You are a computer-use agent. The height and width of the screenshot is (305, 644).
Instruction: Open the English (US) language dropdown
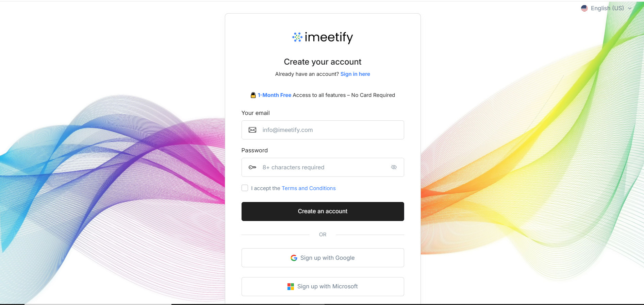click(607, 8)
